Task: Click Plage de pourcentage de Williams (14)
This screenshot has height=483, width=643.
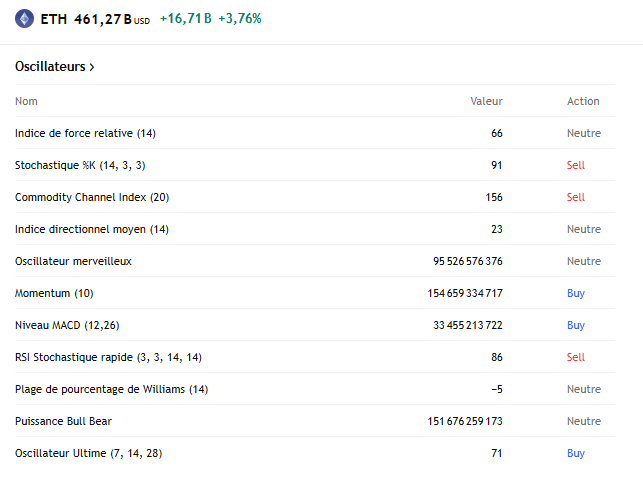Action: (111, 389)
